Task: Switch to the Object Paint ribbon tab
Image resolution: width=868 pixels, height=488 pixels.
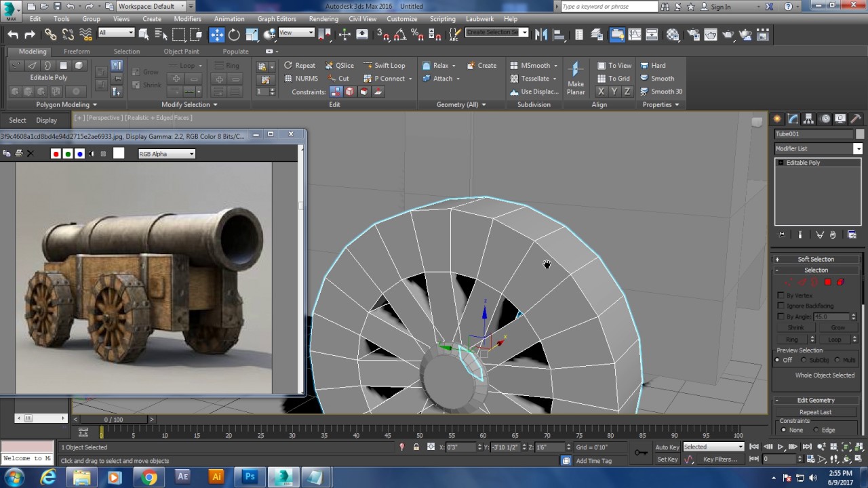Action: [181, 52]
